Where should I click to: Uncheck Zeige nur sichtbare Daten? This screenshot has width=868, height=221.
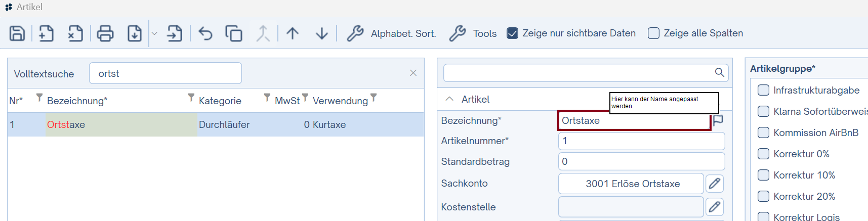(x=512, y=33)
